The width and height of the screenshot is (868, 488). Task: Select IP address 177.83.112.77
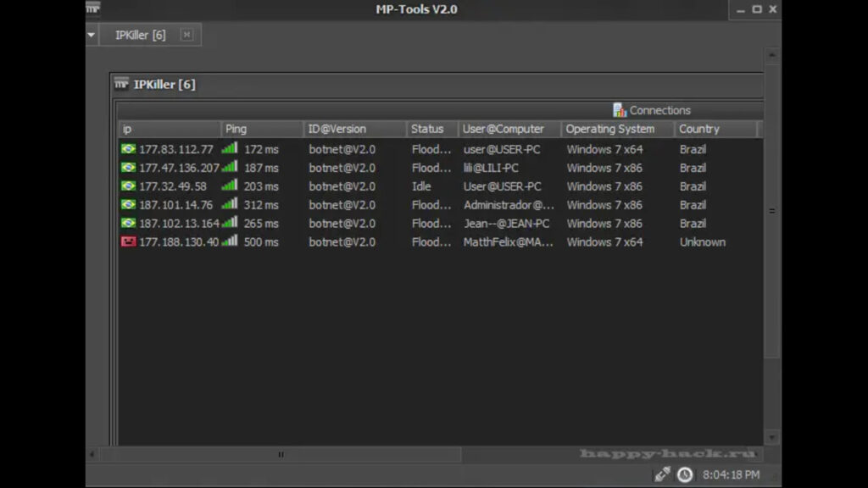(x=176, y=149)
